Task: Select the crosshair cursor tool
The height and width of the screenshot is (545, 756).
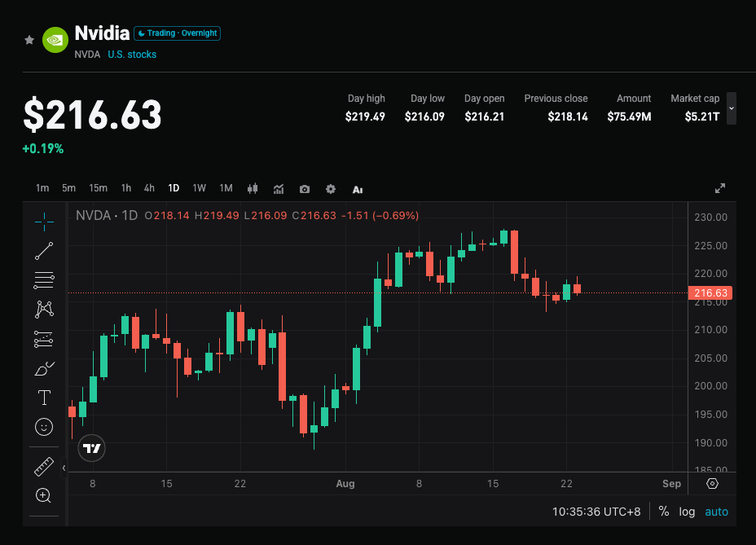Action: coord(44,222)
